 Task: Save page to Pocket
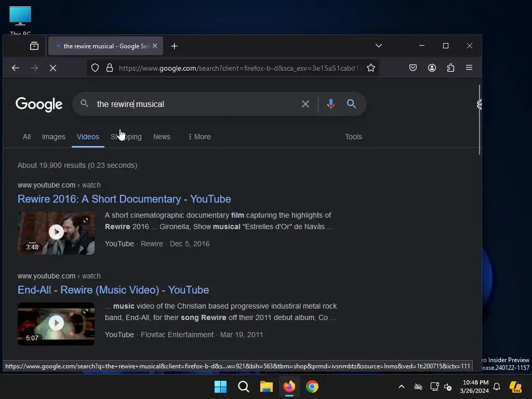(x=413, y=68)
